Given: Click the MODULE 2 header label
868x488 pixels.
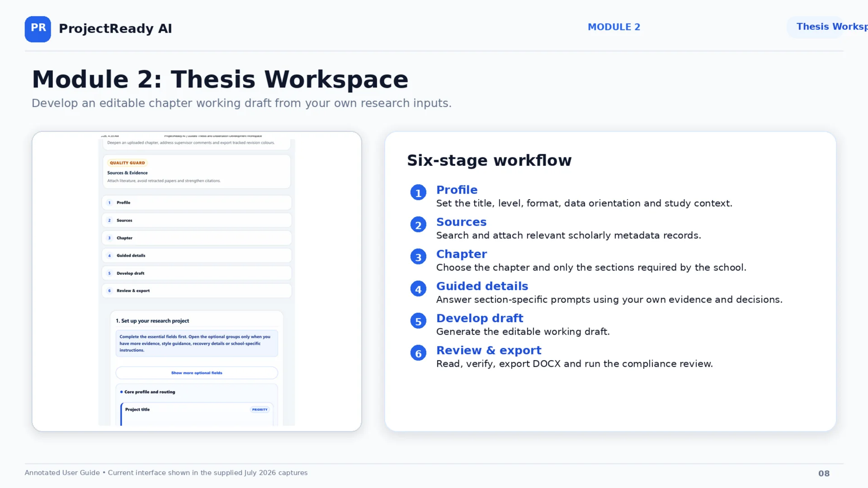Looking at the screenshot, I should click(x=614, y=27).
